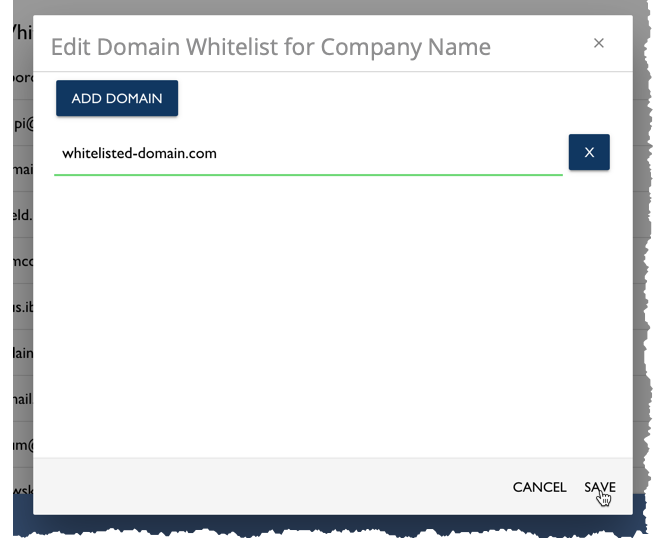Click the Add Domain button
The image size is (653, 538).
click(117, 98)
